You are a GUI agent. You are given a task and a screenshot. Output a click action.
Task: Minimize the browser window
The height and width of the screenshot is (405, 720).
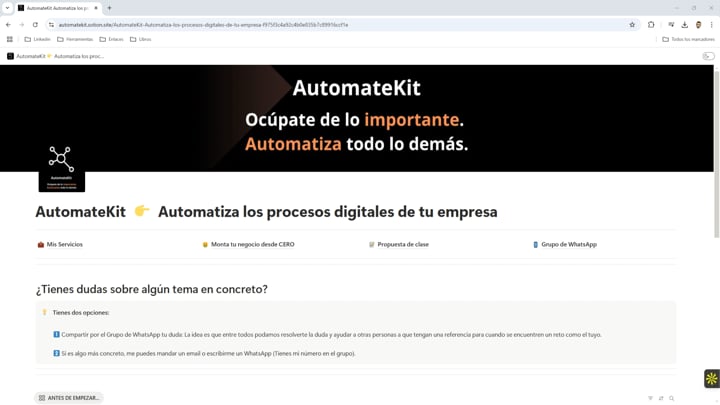pyautogui.click(x=676, y=8)
